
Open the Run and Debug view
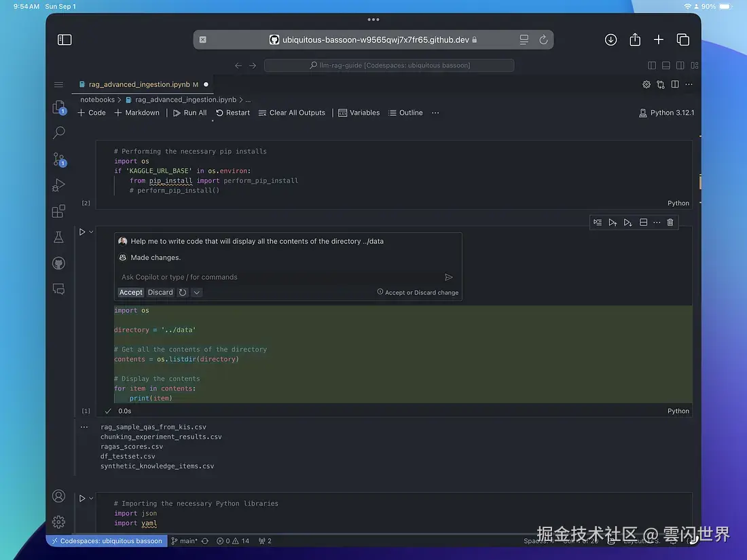pyautogui.click(x=58, y=185)
